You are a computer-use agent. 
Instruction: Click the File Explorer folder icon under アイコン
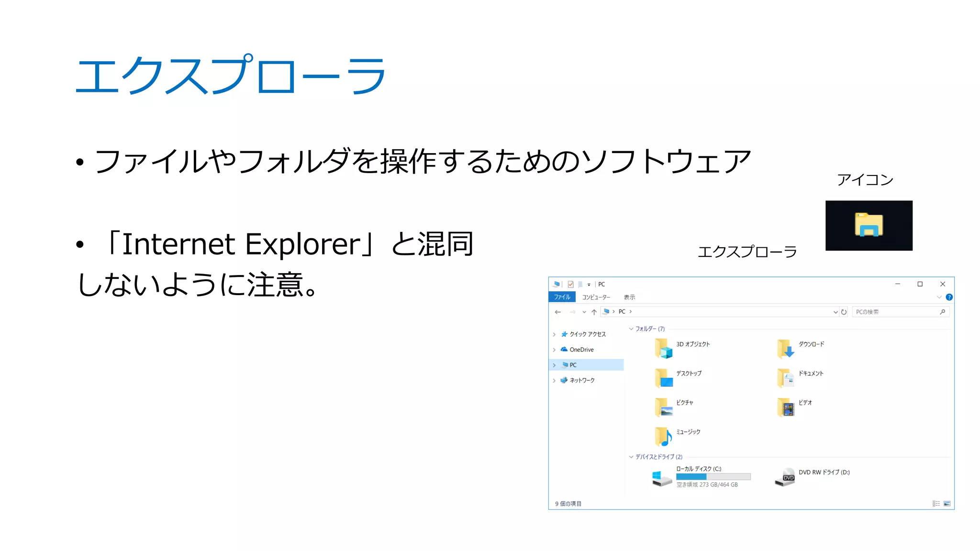(x=869, y=225)
